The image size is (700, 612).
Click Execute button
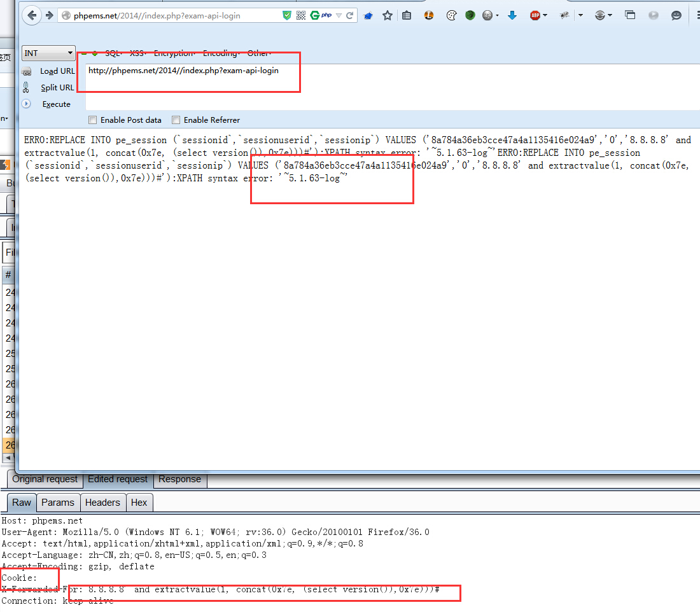(x=56, y=104)
